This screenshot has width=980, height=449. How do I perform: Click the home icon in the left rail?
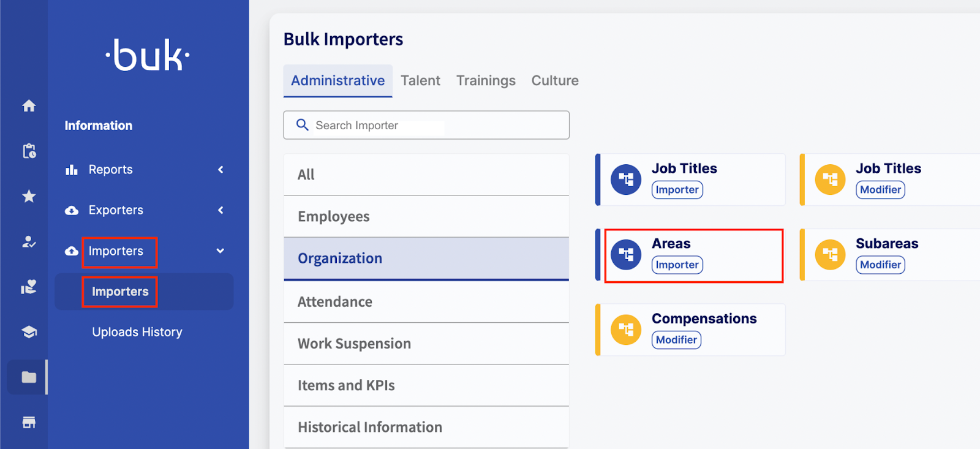29,106
